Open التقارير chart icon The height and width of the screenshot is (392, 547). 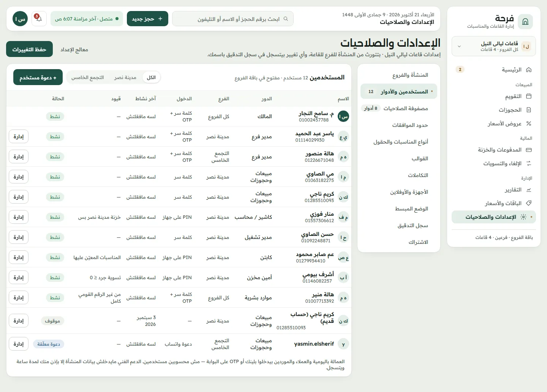coord(529,190)
